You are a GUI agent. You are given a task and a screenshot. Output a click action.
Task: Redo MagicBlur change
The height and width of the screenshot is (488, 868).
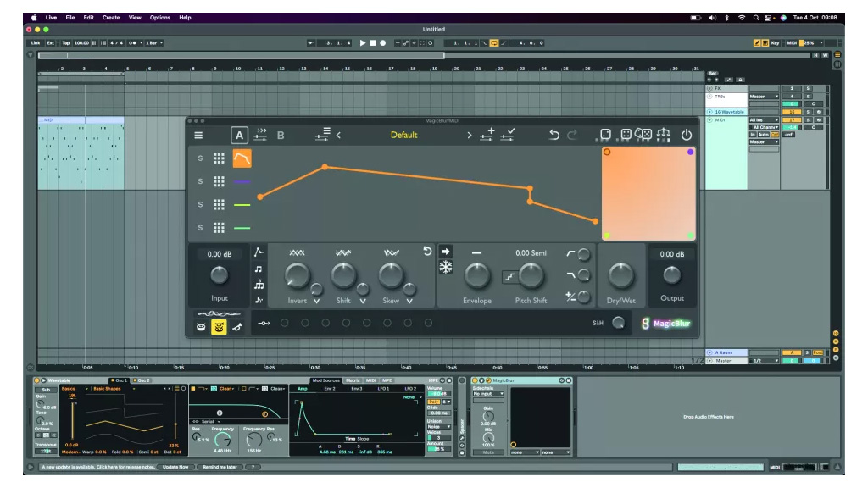pos(572,135)
